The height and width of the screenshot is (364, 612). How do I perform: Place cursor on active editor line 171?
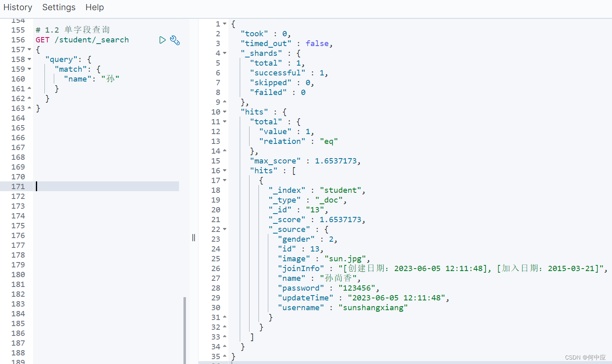[x=107, y=186]
